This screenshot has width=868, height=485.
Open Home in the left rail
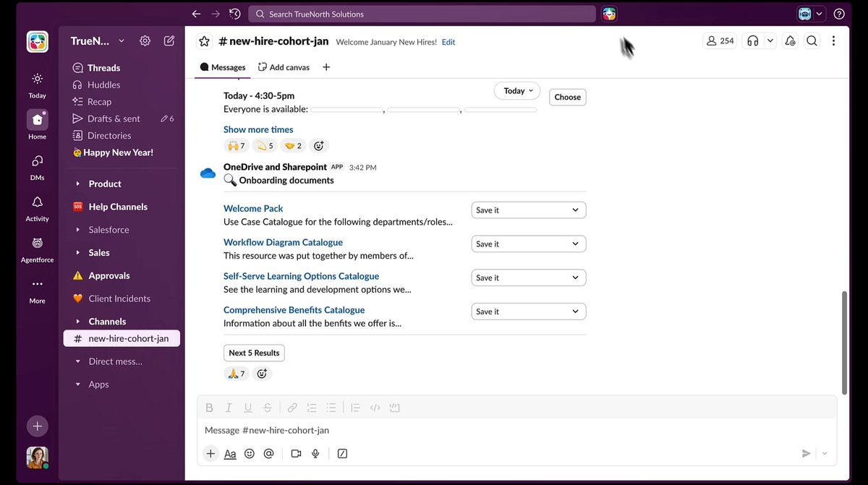(x=38, y=125)
